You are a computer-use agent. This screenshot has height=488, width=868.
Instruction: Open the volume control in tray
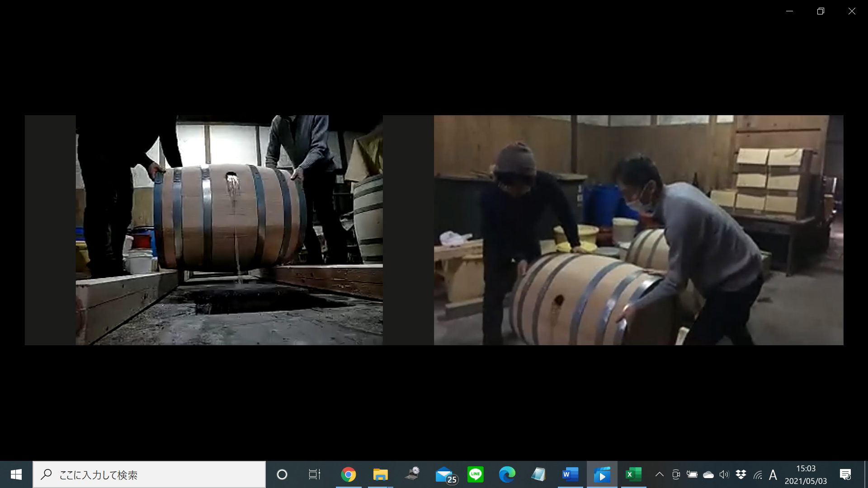[724, 474]
